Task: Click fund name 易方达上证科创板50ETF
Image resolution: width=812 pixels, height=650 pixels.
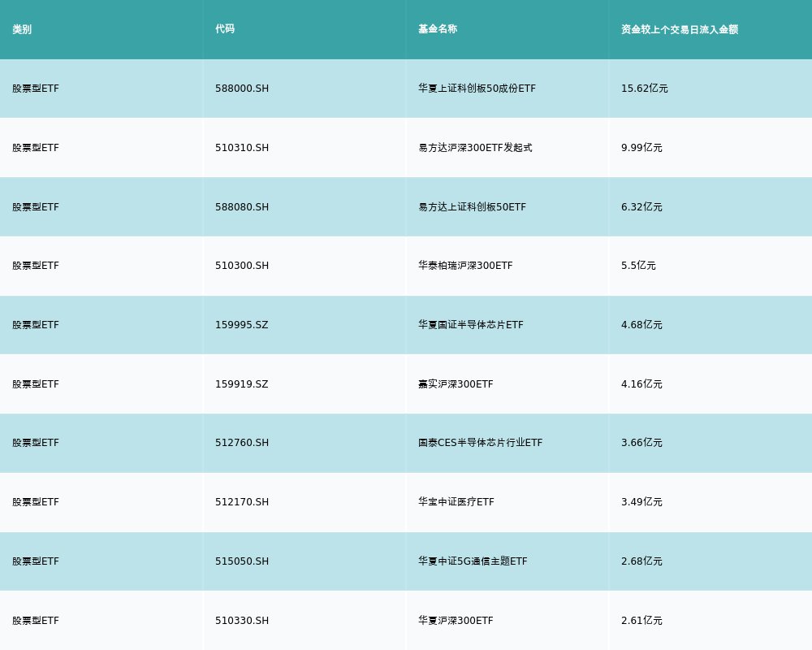Action: [x=473, y=207]
